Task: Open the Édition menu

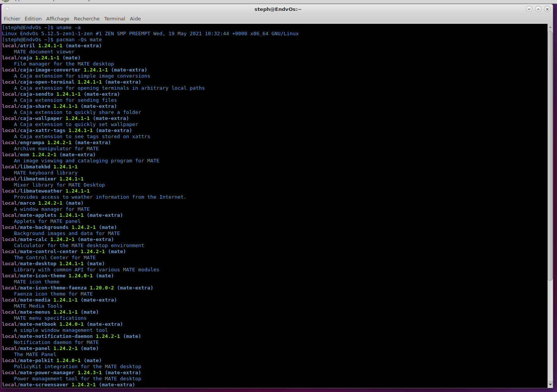Action: pos(33,19)
